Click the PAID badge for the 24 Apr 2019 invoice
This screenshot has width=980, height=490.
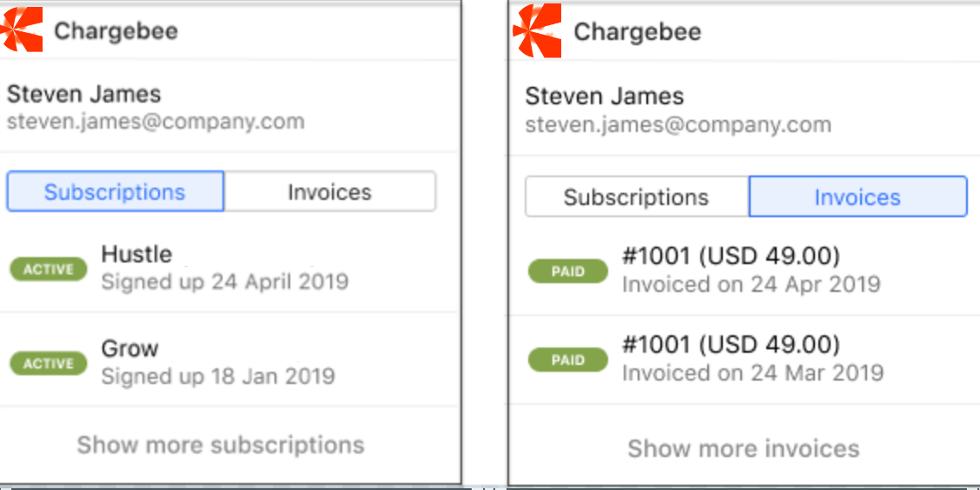click(x=567, y=271)
